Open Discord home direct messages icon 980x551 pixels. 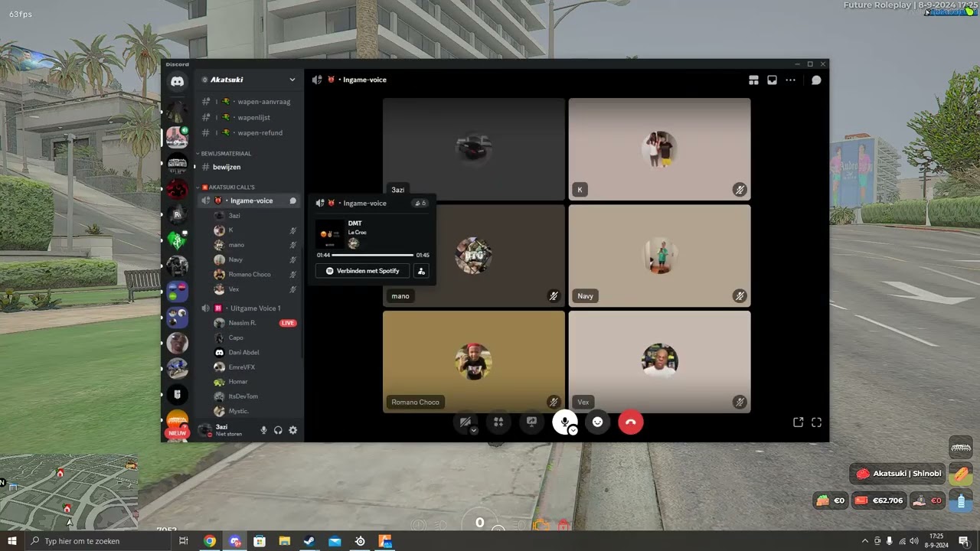[x=177, y=81]
